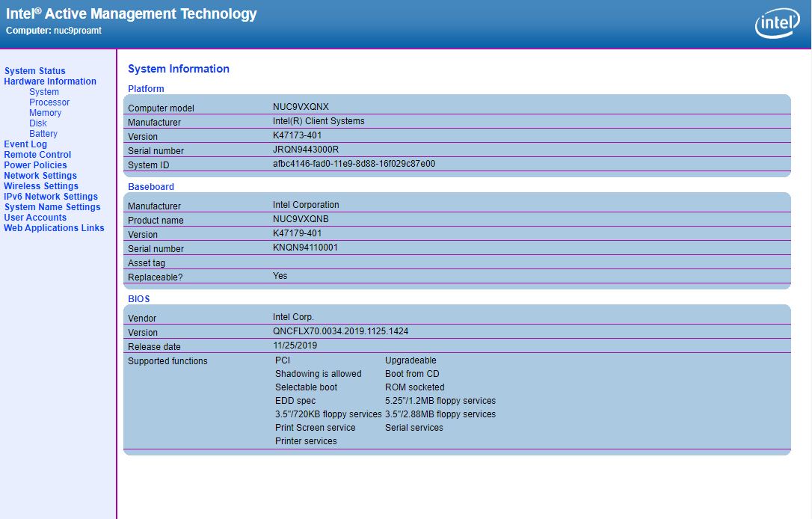Select BIOS vendor Intel Corp.

point(293,317)
